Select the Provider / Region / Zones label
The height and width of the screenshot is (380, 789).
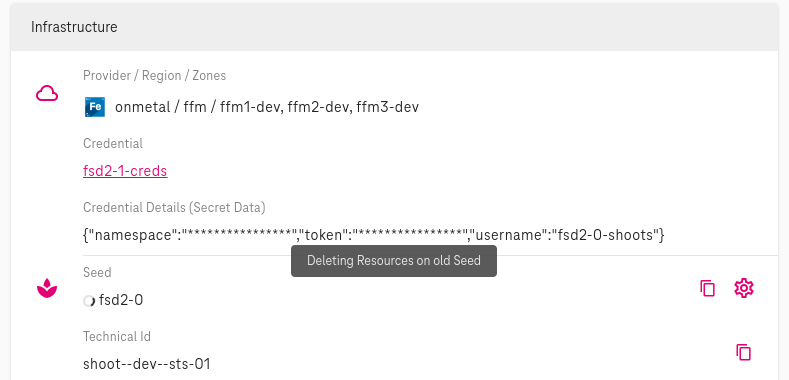coord(154,75)
